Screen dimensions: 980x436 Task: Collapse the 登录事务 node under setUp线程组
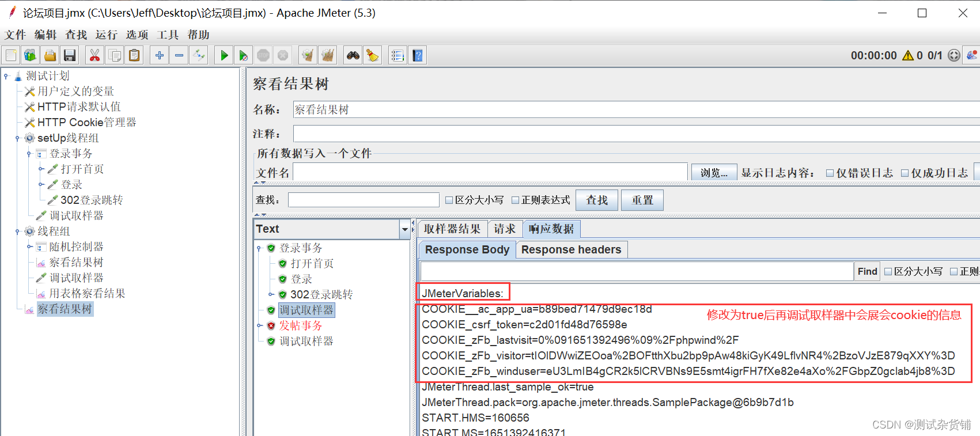coord(29,153)
